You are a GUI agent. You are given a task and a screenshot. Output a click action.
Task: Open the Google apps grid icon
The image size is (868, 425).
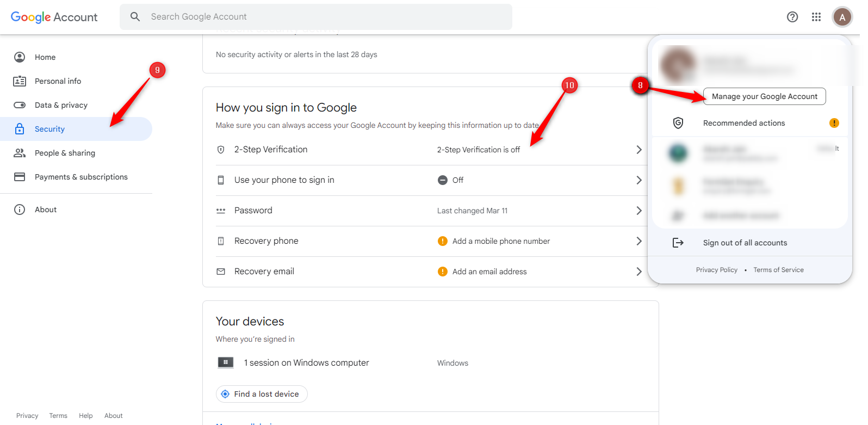pyautogui.click(x=816, y=17)
